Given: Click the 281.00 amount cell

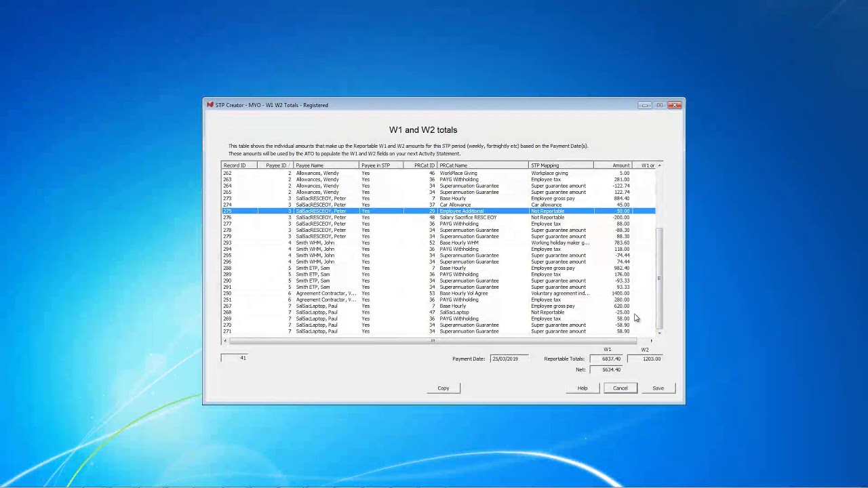Looking at the screenshot, I should (x=622, y=180).
